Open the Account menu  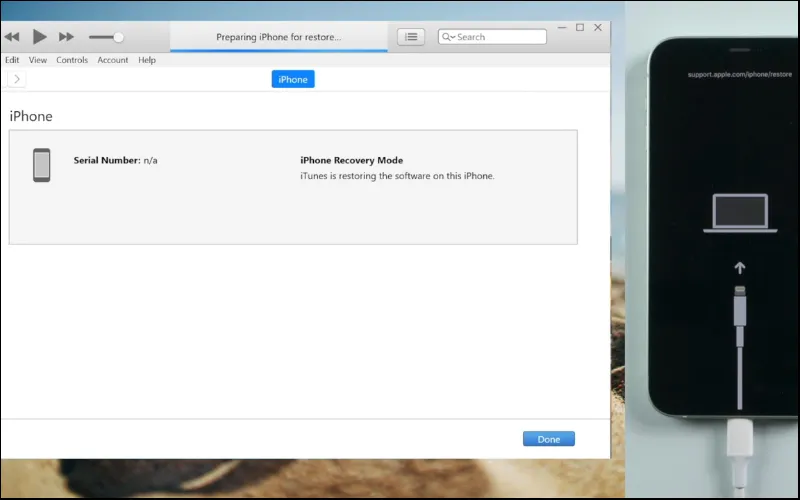[x=113, y=60]
